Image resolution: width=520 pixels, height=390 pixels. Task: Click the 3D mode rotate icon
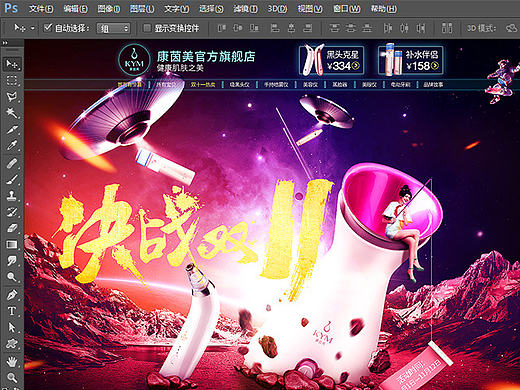coord(512,28)
